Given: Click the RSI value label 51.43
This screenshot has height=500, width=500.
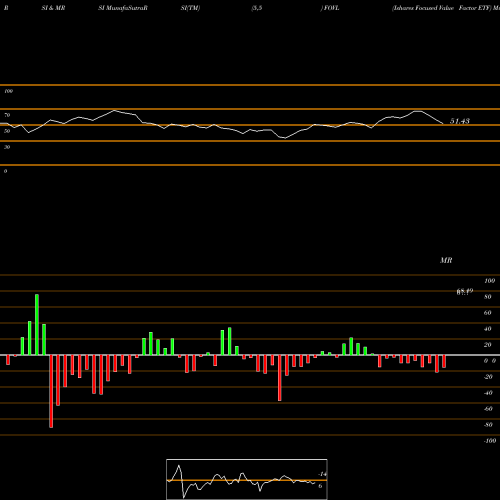Looking at the screenshot, I should pyautogui.click(x=460, y=121).
